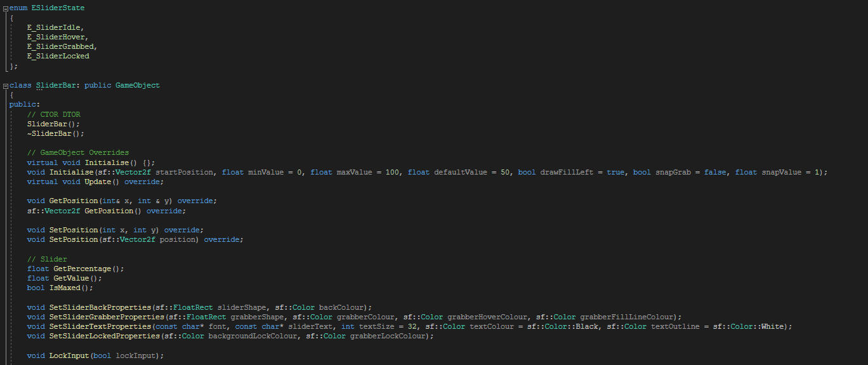Viewport: 868px width, 365px height.
Task: Collapse the class SliderBar block
Action: 6,86
